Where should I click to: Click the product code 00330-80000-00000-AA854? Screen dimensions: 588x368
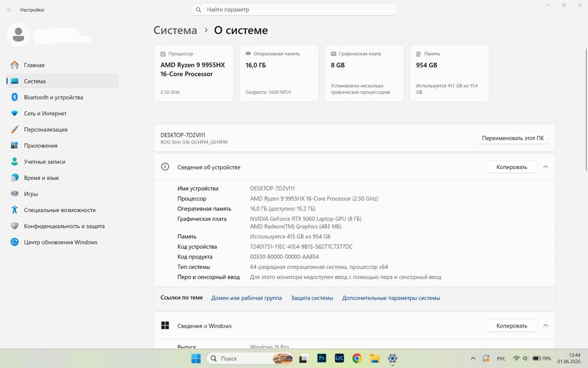click(x=284, y=257)
